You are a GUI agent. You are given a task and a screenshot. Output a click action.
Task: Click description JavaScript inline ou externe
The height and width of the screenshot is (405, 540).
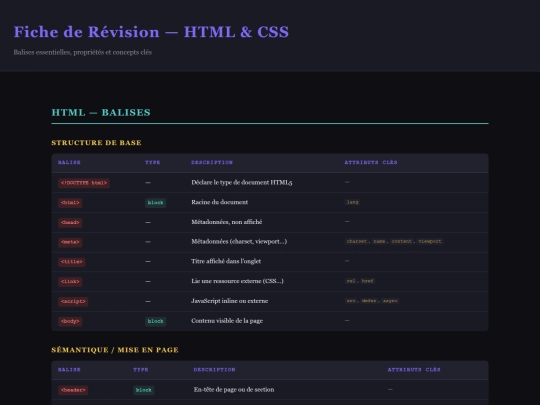click(x=229, y=301)
